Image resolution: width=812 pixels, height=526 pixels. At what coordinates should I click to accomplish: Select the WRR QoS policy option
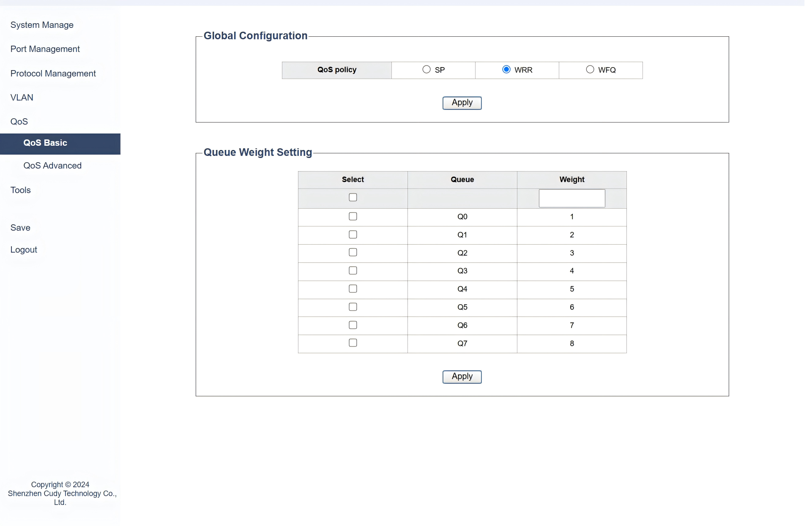point(506,70)
